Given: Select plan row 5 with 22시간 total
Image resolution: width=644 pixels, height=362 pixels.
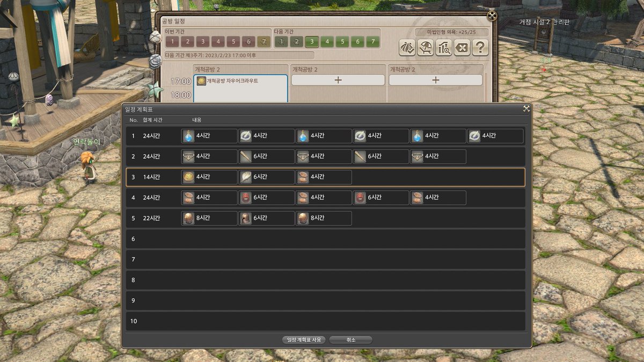Looking at the screenshot, I should (x=325, y=218).
